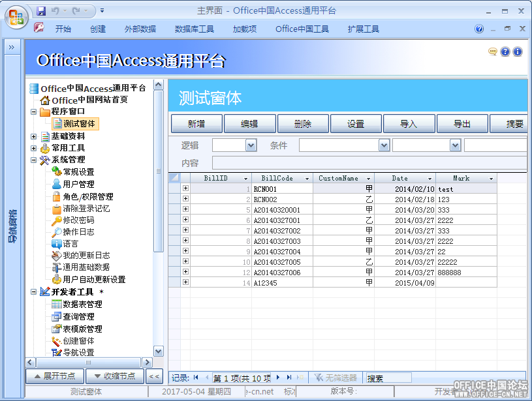532x401 pixels.
Task: Click the 设置 button
Action: (356, 124)
